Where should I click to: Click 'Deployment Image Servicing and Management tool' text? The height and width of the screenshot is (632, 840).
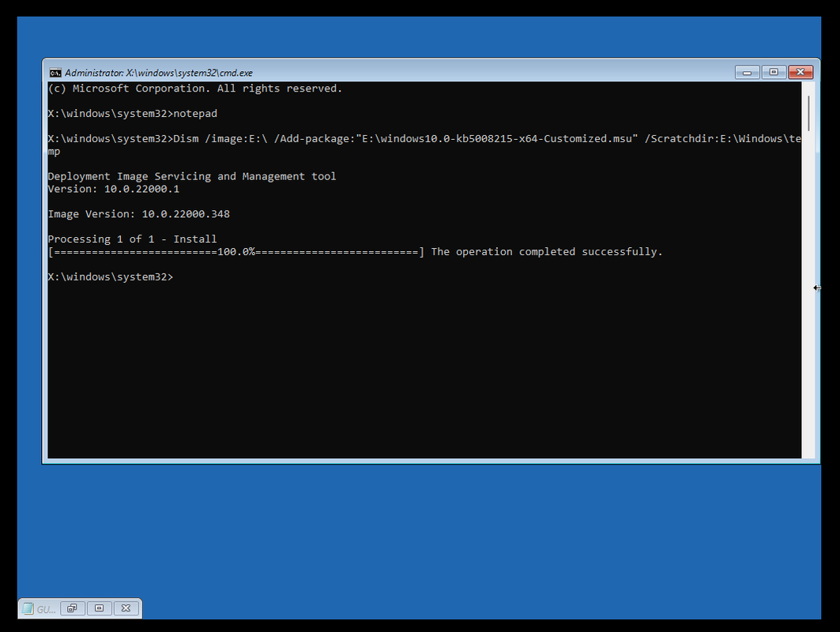pyautogui.click(x=192, y=176)
